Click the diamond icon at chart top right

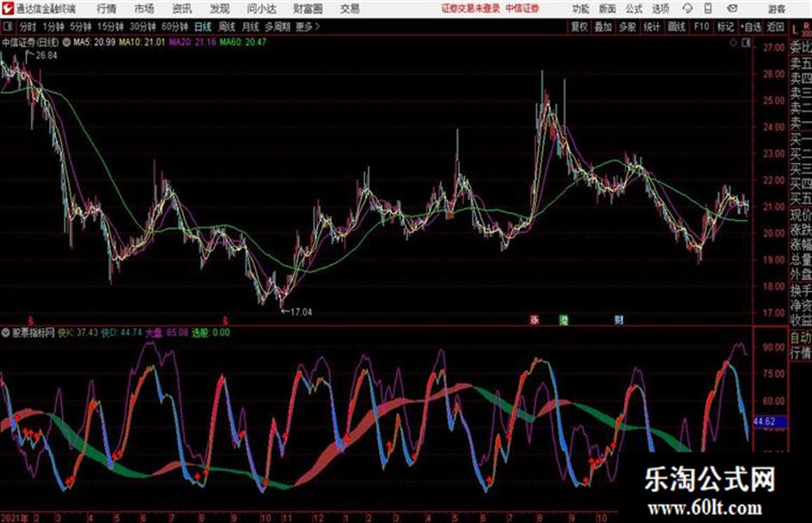click(733, 43)
